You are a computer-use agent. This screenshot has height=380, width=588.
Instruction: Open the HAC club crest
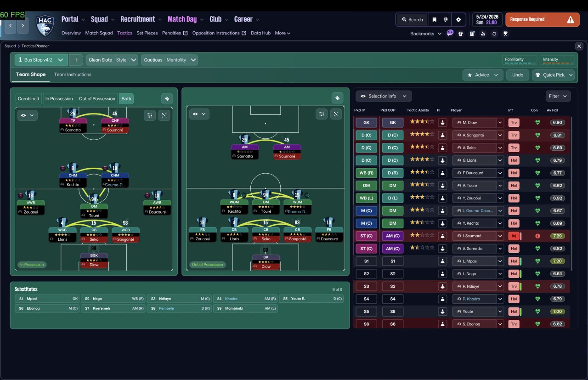45,26
